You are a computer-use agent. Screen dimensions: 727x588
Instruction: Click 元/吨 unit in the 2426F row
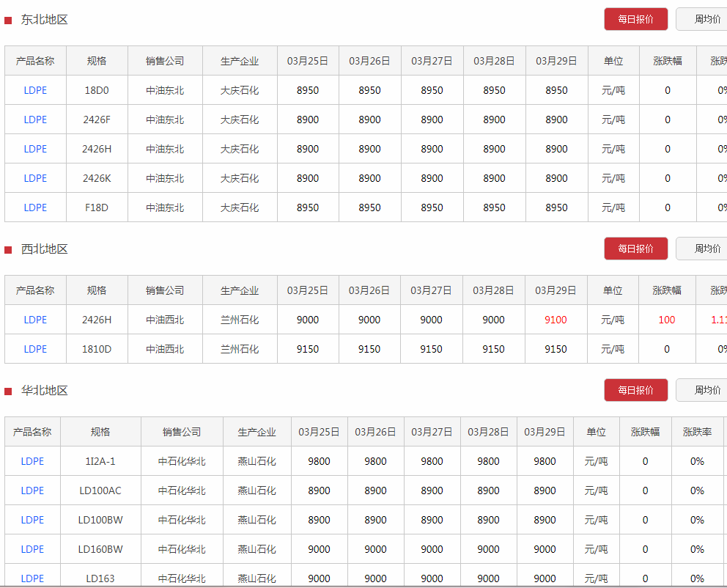[613, 120]
